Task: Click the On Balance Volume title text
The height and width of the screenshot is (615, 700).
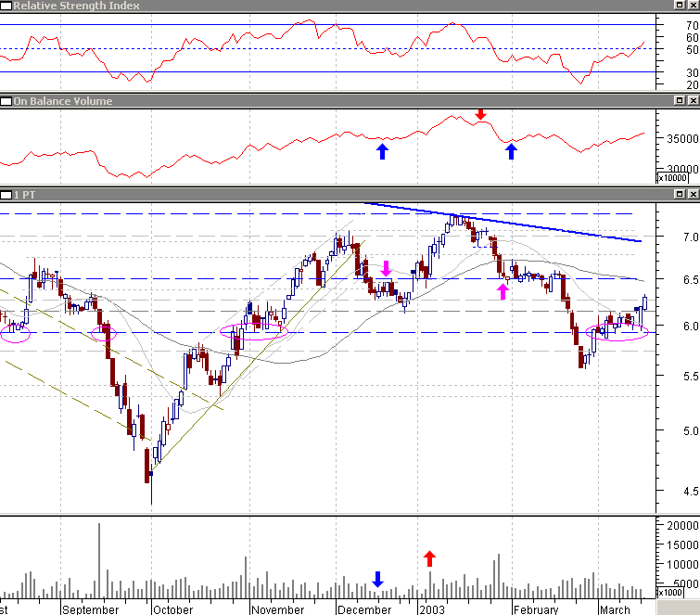Action: tap(63, 101)
